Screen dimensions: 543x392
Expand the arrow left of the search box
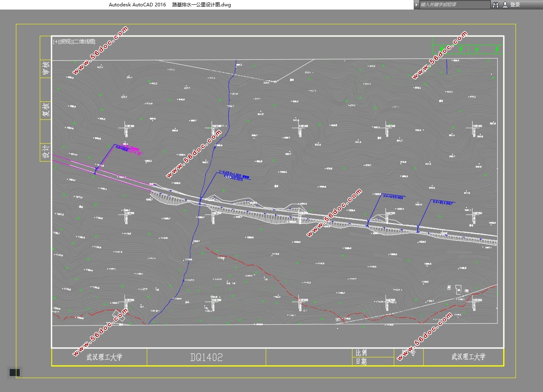pos(416,5)
